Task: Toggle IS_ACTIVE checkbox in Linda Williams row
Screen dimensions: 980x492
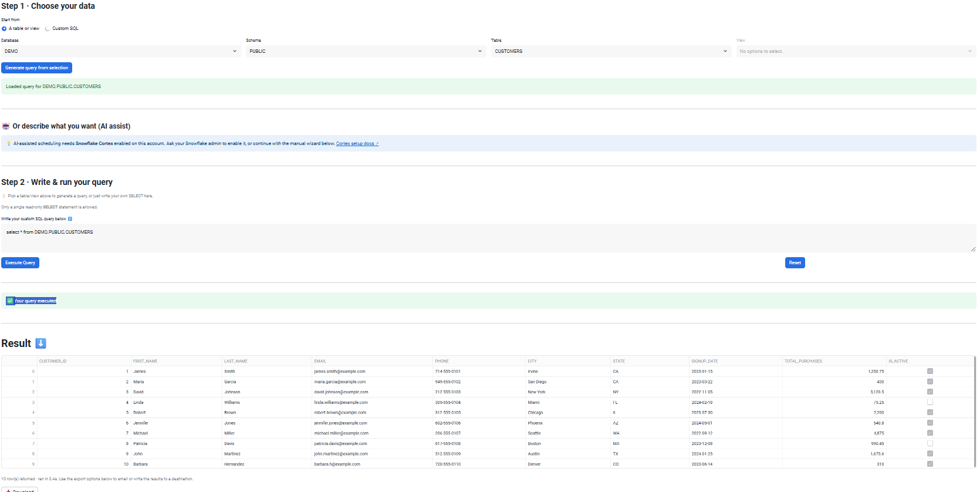Action: coord(930,402)
